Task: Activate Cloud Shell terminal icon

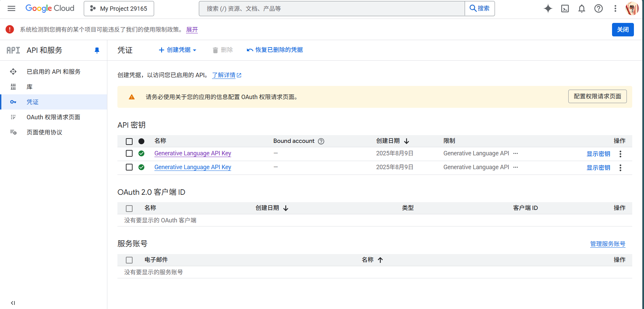Action: 565,8
